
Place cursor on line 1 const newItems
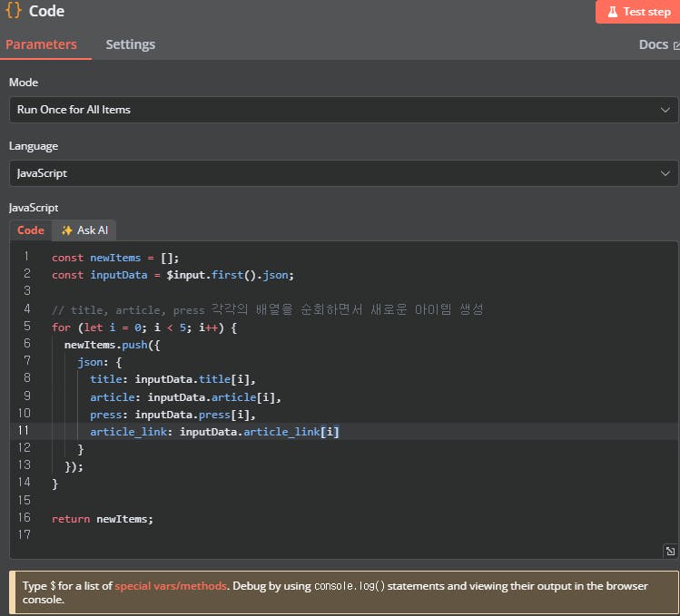(115, 258)
